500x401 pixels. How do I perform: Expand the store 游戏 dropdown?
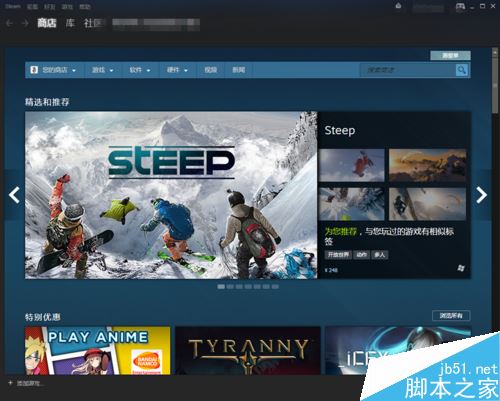click(x=102, y=70)
